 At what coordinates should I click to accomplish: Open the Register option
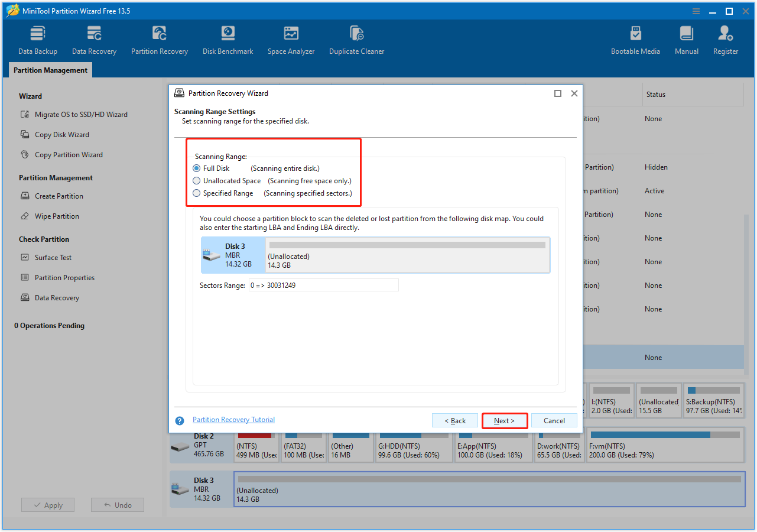pyautogui.click(x=725, y=39)
